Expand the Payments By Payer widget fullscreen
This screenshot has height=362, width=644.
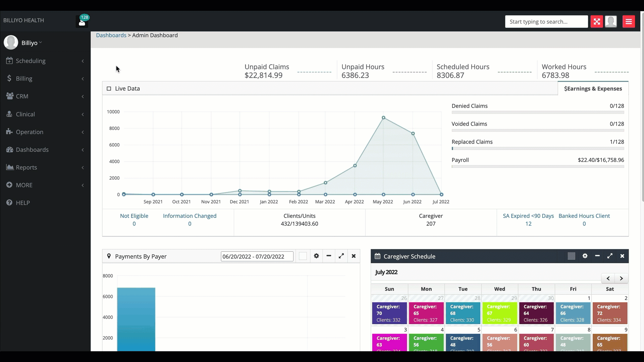click(x=341, y=256)
